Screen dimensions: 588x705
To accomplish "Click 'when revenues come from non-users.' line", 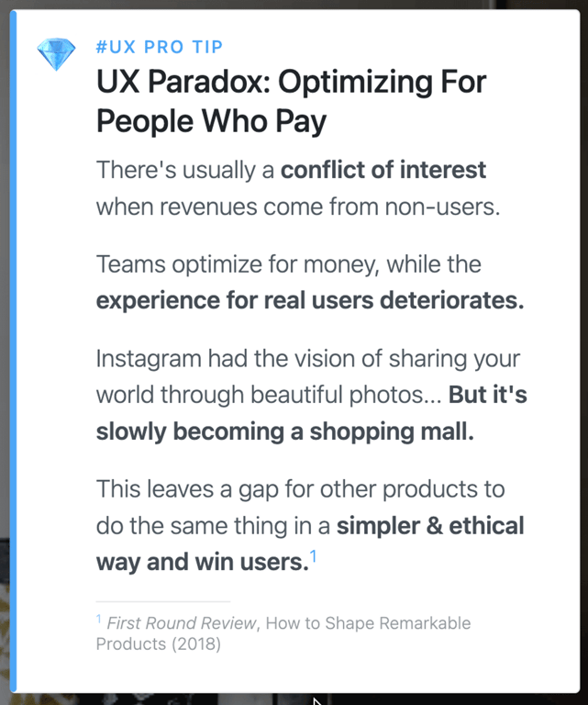I will click(298, 206).
